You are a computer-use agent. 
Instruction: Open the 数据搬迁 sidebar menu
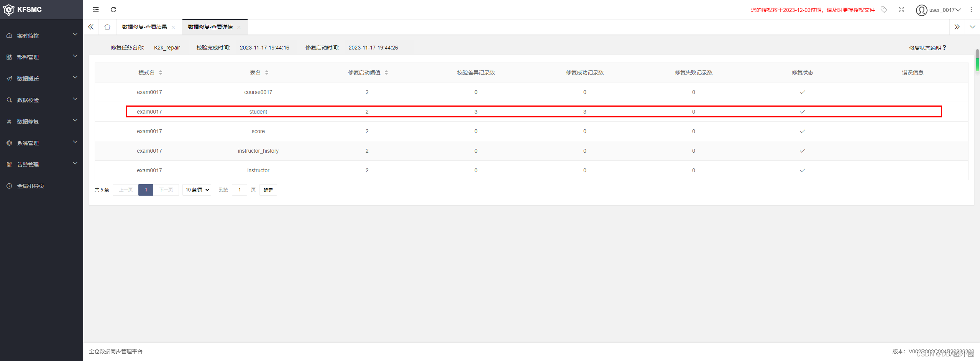click(x=41, y=79)
